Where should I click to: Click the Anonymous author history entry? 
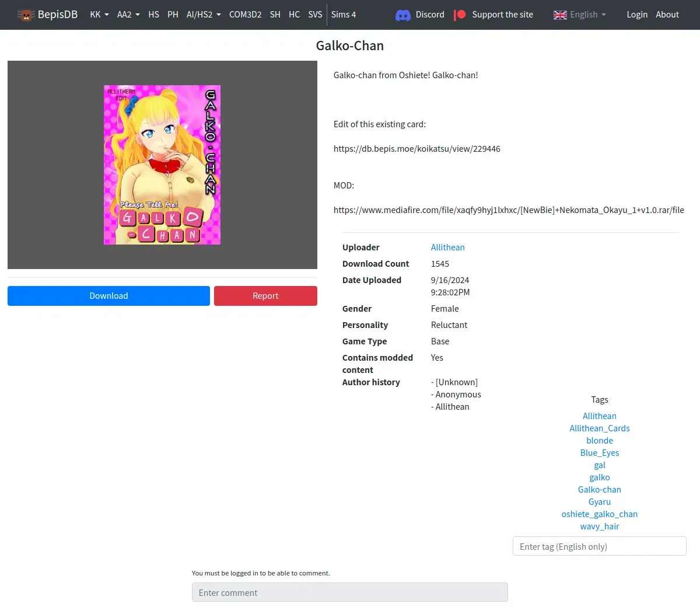point(456,395)
